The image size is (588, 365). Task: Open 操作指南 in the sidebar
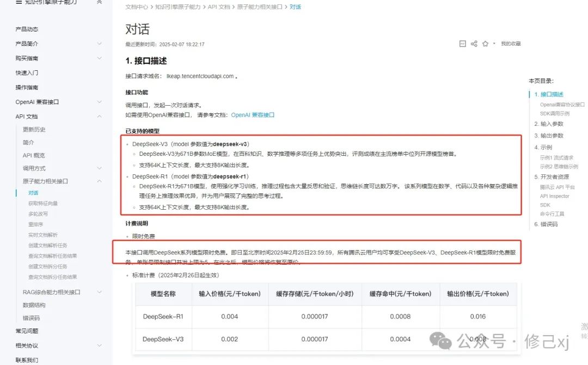point(27,87)
